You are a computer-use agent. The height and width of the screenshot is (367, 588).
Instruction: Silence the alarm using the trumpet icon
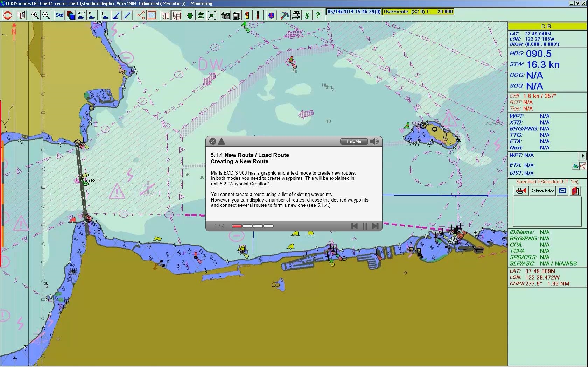coord(520,191)
